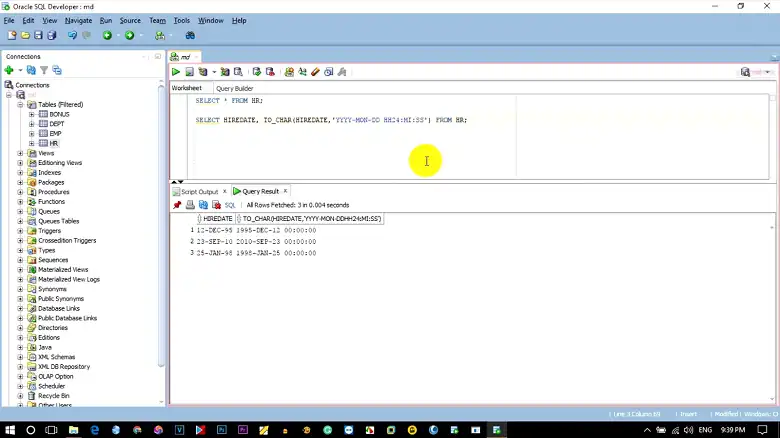Switch to the Script Output tab
This screenshot has width=780, height=438.
click(199, 192)
